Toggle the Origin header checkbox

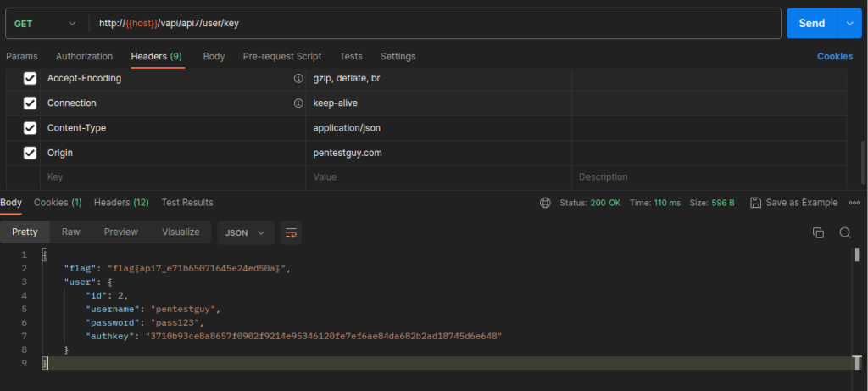(x=30, y=153)
